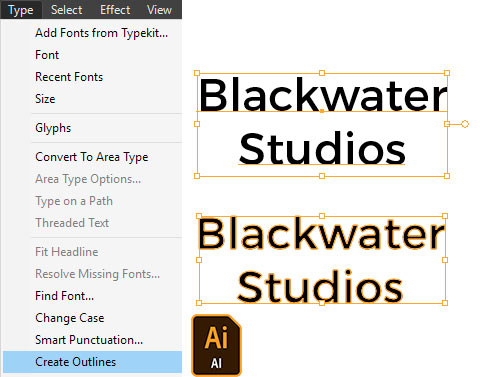The image size is (491, 377).
Task: Open the Effect menu
Action: tap(115, 10)
